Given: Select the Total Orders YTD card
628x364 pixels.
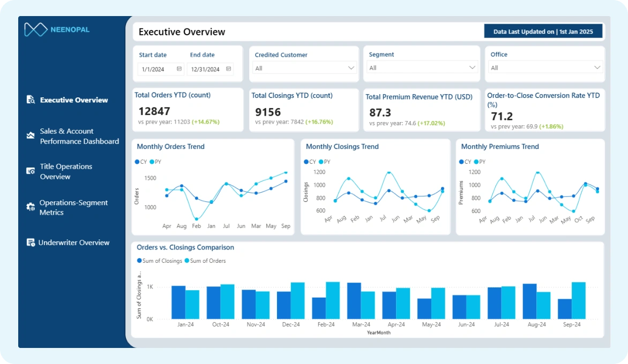Looking at the screenshot, I should [188, 110].
